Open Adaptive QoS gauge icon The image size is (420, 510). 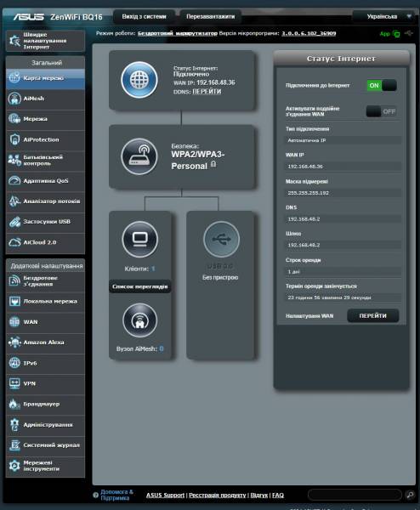tap(14, 180)
